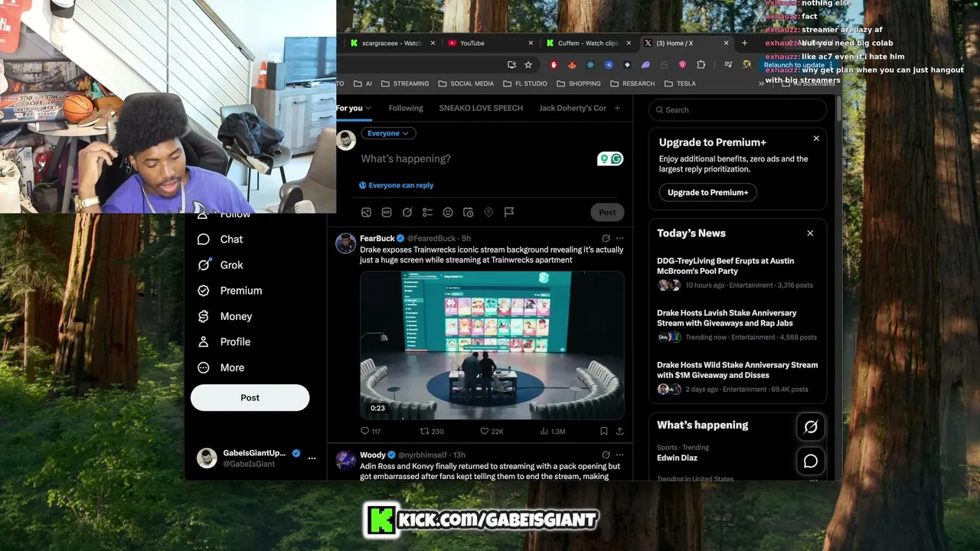This screenshot has width=980, height=551.
Task: Click the Grammarly icon in the composer
Action: pyautogui.click(x=616, y=158)
